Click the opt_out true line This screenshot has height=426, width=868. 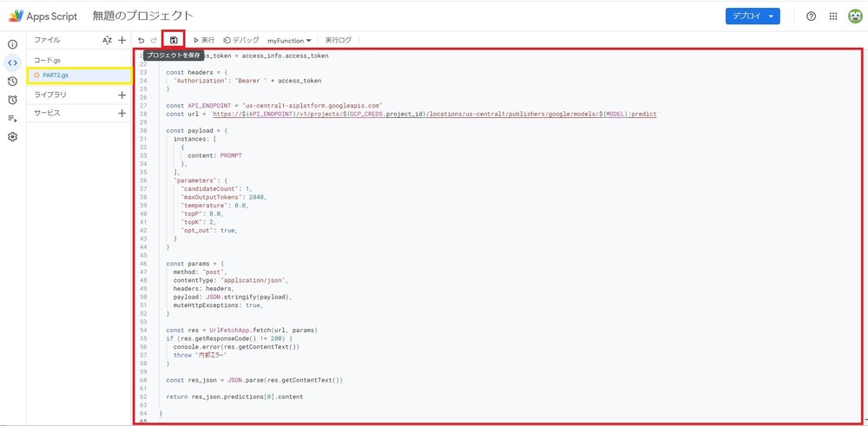pos(208,230)
